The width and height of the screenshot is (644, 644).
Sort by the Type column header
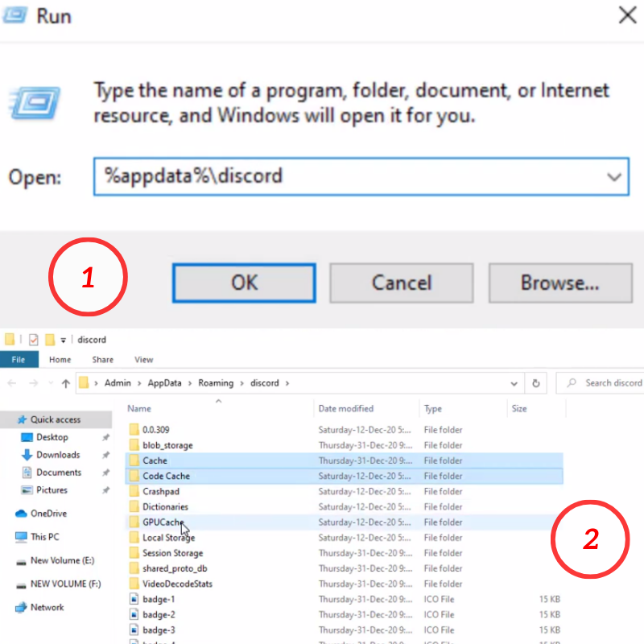pyautogui.click(x=433, y=409)
